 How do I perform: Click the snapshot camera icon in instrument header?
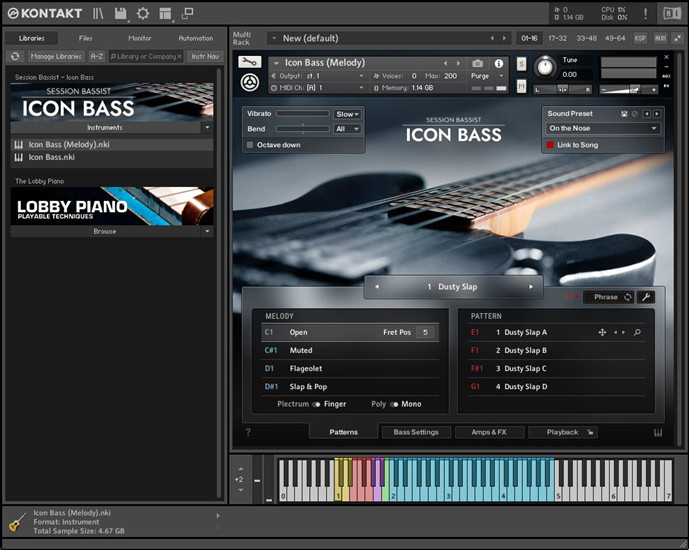click(x=477, y=63)
